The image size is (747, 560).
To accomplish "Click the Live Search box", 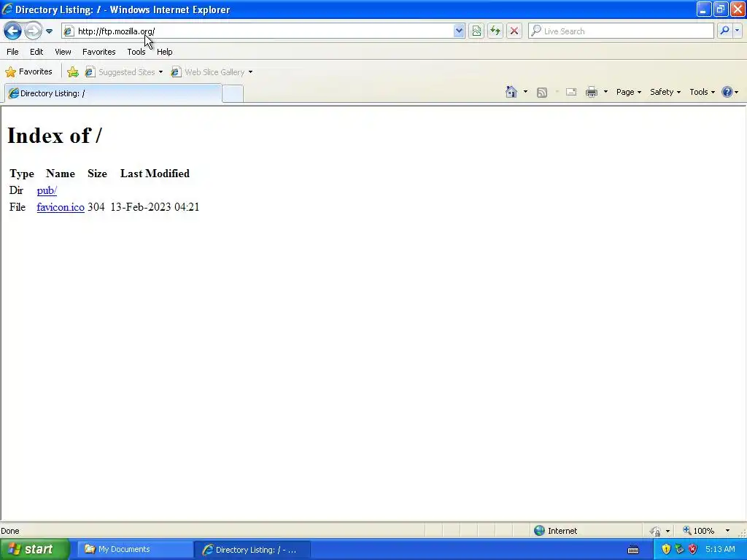I will [x=621, y=31].
